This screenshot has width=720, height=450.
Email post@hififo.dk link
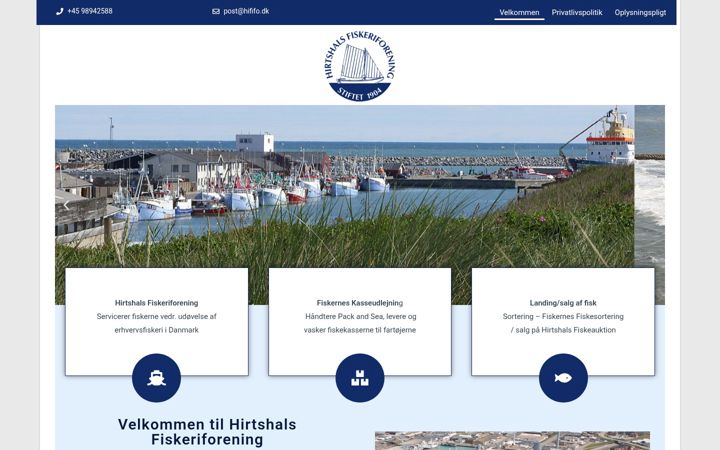246,11
